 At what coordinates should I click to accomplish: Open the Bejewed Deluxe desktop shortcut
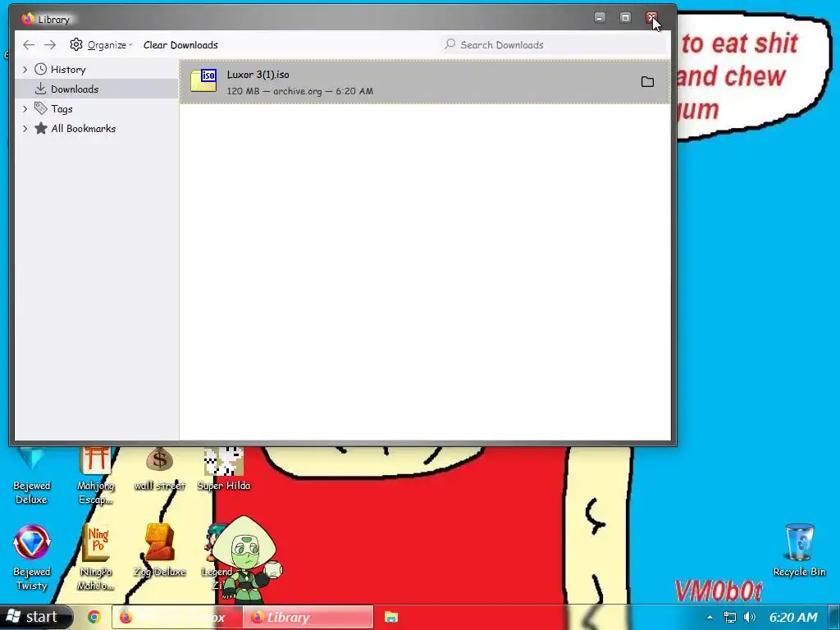(31, 477)
